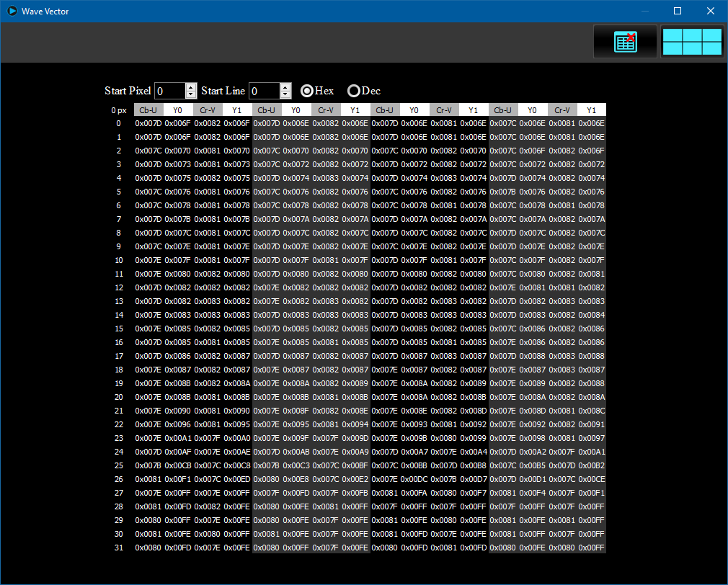Switch display to Dec format
This screenshot has height=585, width=728.
tap(354, 91)
